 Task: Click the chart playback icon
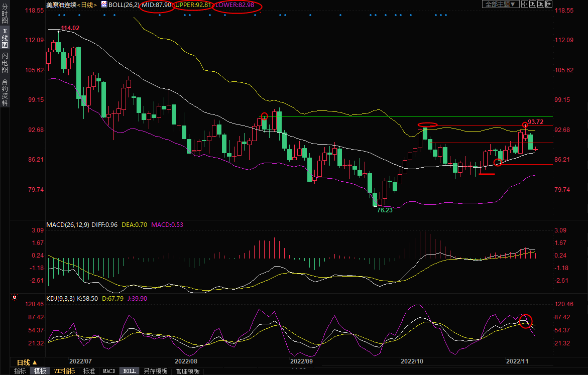(x=541, y=5)
